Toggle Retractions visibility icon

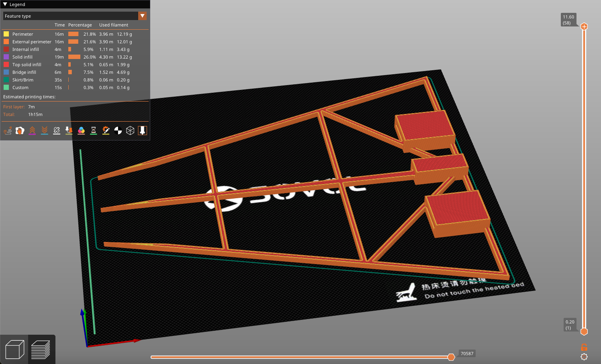tap(32, 130)
